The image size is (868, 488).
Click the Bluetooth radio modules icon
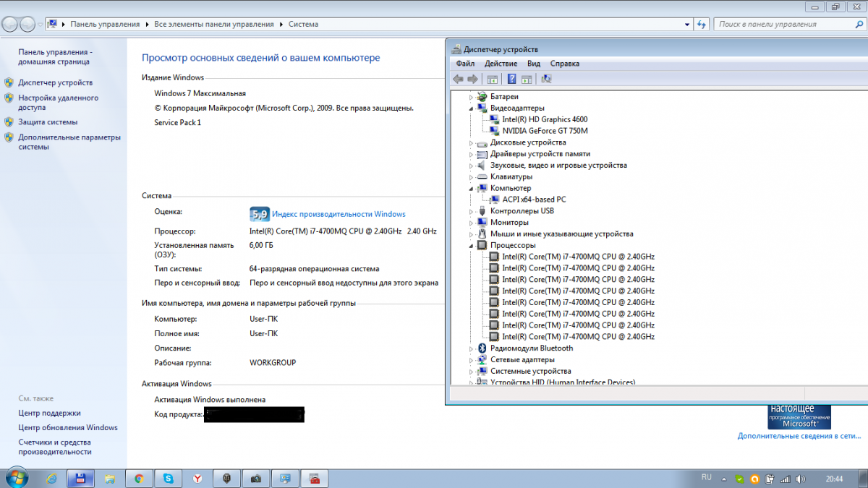pos(482,348)
